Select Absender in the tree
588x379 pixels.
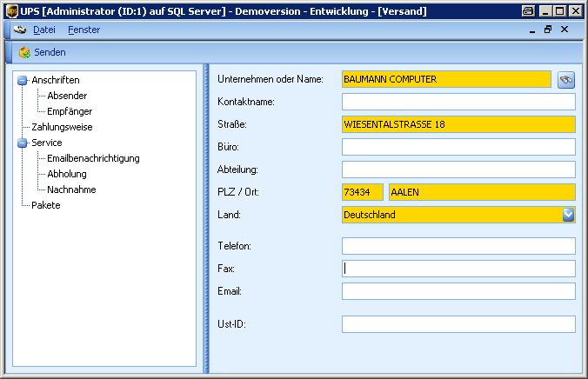(x=67, y=96)
